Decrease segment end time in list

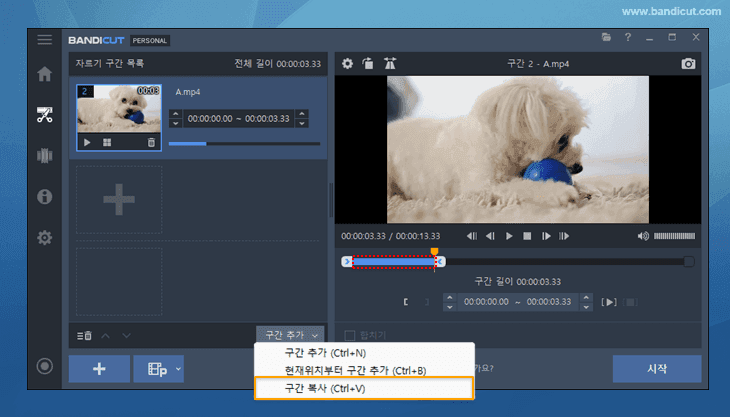[302, 123]
